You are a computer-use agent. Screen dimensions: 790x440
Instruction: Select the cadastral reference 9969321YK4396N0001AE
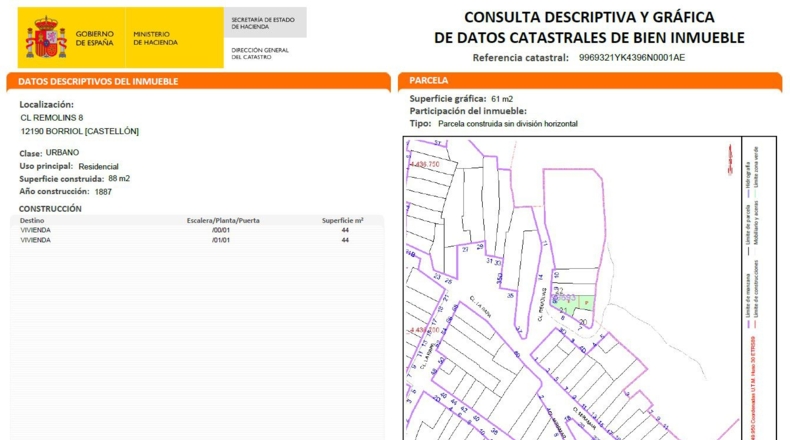[632, 57]
